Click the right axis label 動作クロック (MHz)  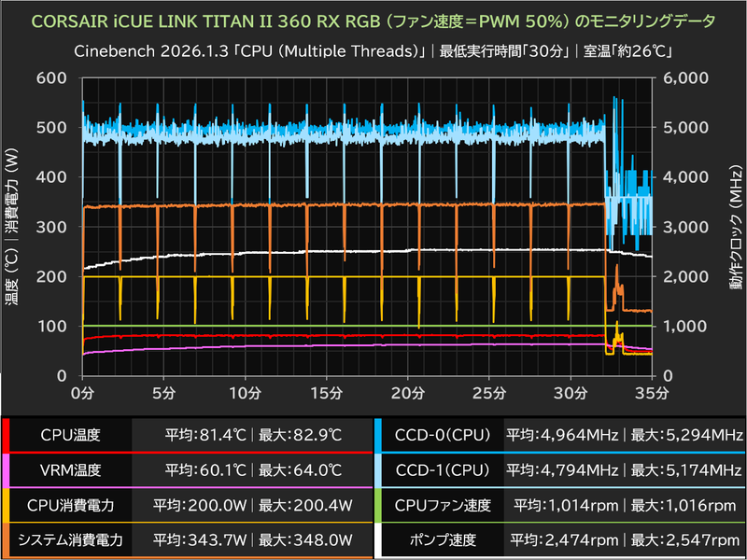(736, 228)
